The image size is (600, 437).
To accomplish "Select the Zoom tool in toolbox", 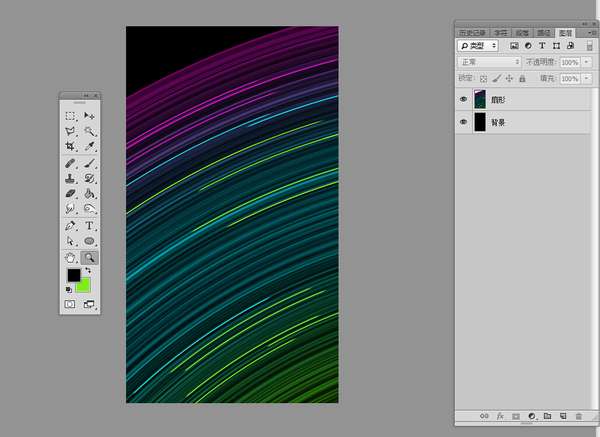I will (89, 258).
